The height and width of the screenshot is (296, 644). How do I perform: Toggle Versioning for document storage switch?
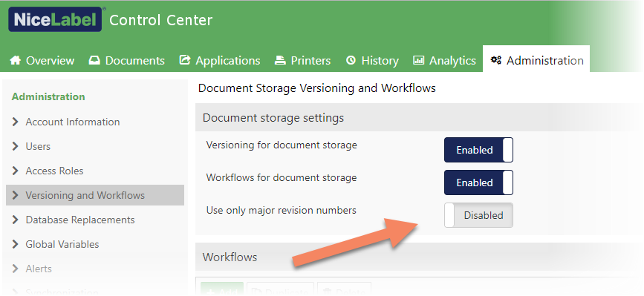[478, 150]
